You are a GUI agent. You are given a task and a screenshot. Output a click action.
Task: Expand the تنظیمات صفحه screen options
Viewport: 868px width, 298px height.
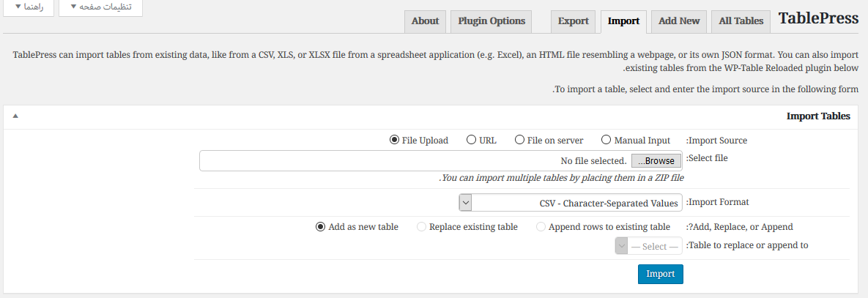pyautogui.click(x=100, y=7)
